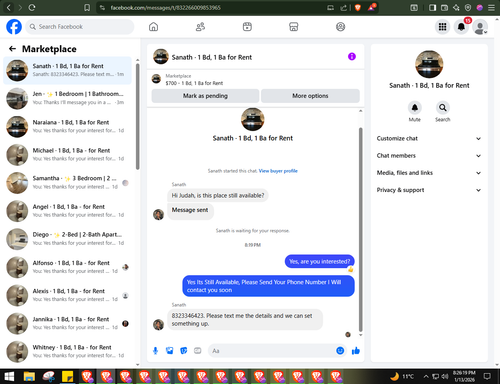The image size is (500, 384).
Task: Open the Michael 1 Bd, 1 Ba conversation
Action: pyautogui.click(x=67, y=155)
